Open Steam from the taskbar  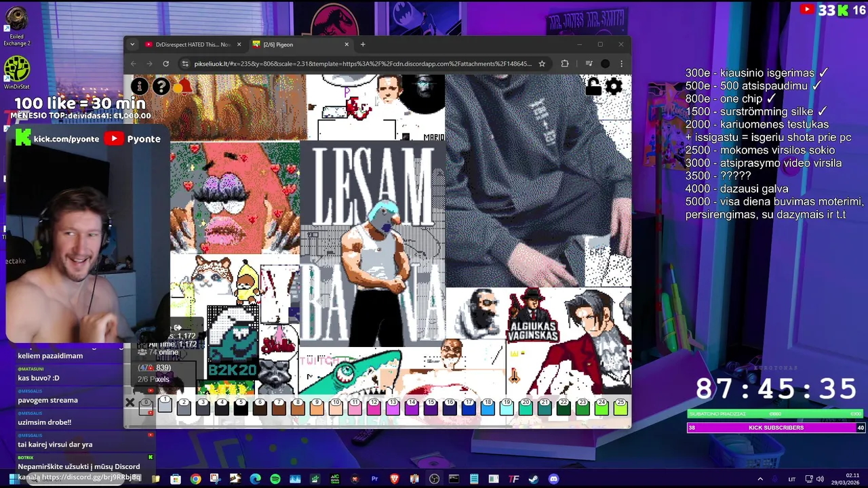(534, 479)
